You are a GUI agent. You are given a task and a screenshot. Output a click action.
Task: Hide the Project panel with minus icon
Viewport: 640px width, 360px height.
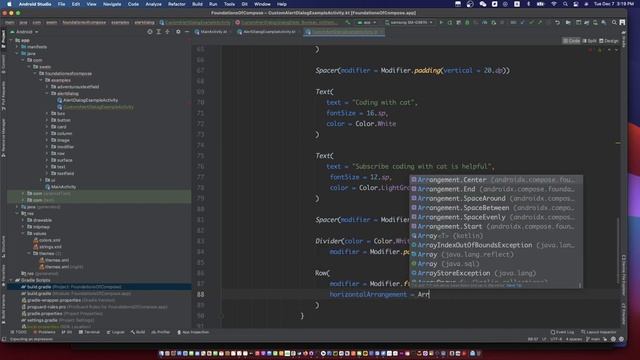[187, 32]
